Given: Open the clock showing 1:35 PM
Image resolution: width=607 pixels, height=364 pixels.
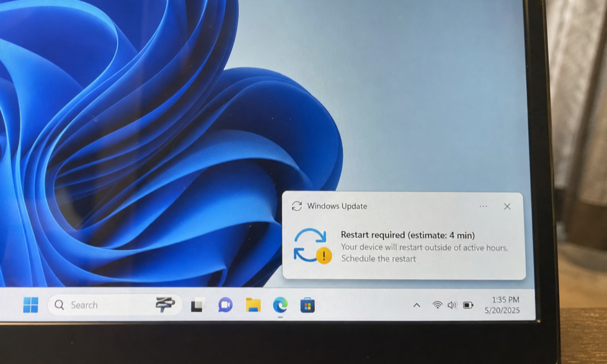Looking at the screenshot, I should [505, 300].
